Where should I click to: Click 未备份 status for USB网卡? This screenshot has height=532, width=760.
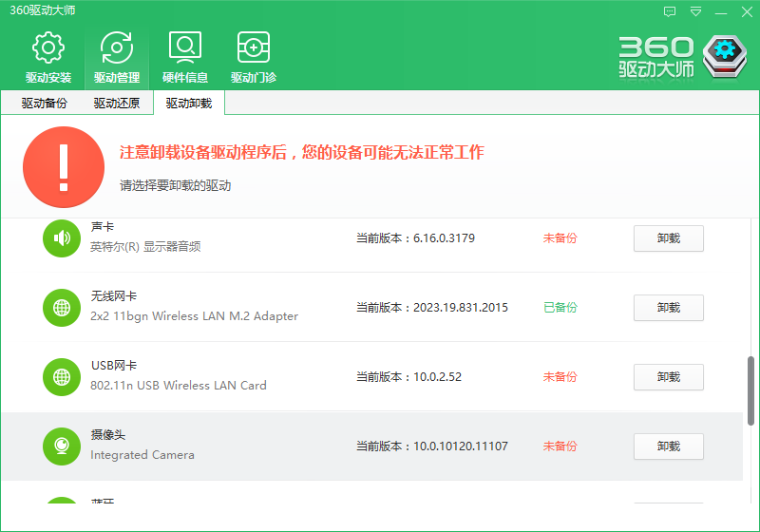coord(560,376)
